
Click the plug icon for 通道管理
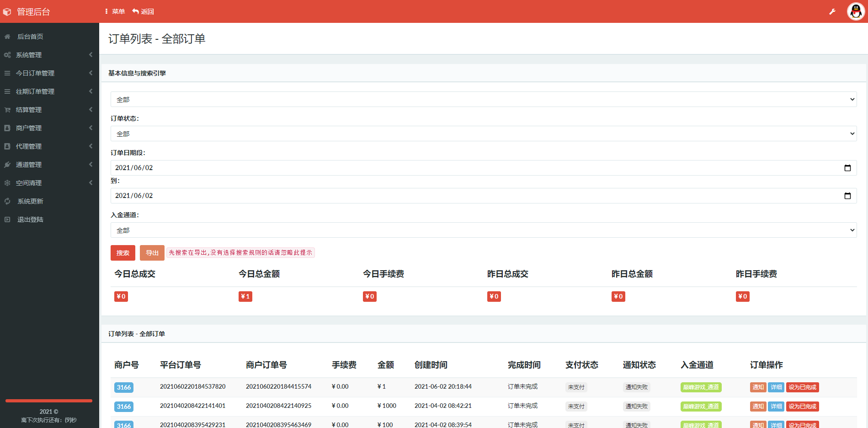7,165
